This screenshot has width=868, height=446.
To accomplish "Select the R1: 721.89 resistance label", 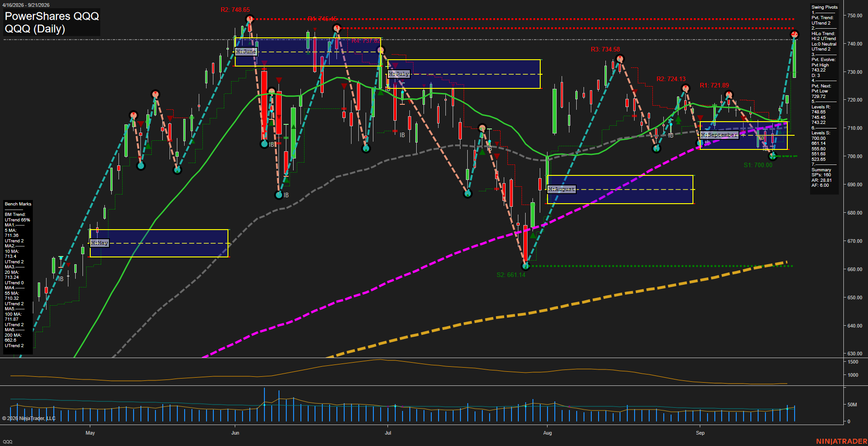I will (x=714, y=85).
